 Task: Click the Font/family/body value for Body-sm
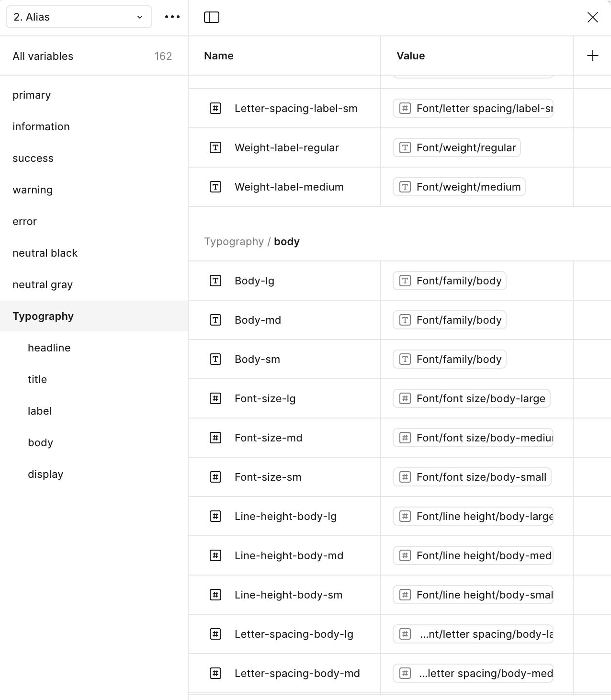click(450, 359)
